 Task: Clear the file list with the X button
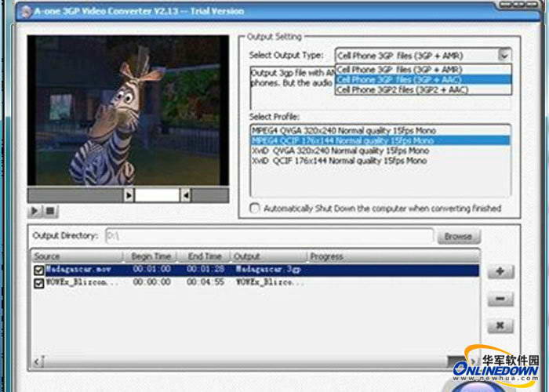pyautogui.click(x=500, y=326)
